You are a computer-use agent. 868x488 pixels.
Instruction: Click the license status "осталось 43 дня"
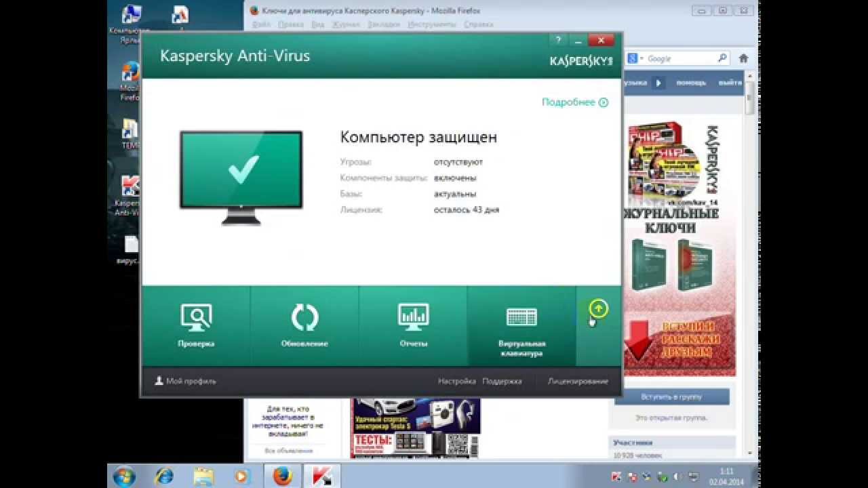(x=467, y=210)
